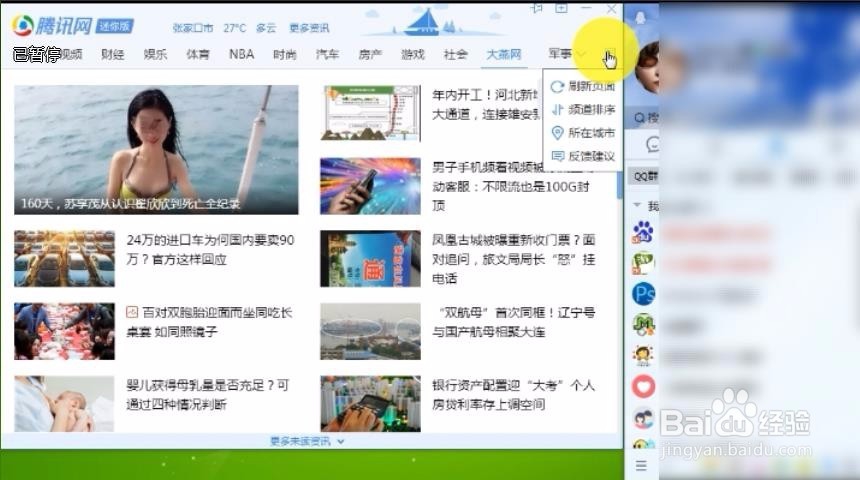Switch to the 房产 channel tab
This screenshot has height=480, width=860.
(370, 54)
